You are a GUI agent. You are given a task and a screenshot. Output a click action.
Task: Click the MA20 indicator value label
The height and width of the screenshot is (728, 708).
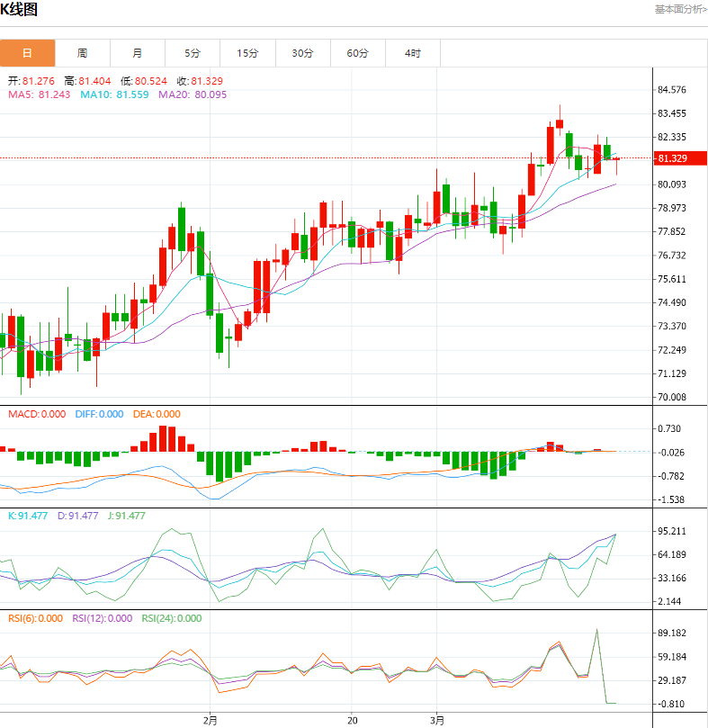pos(180,94)
